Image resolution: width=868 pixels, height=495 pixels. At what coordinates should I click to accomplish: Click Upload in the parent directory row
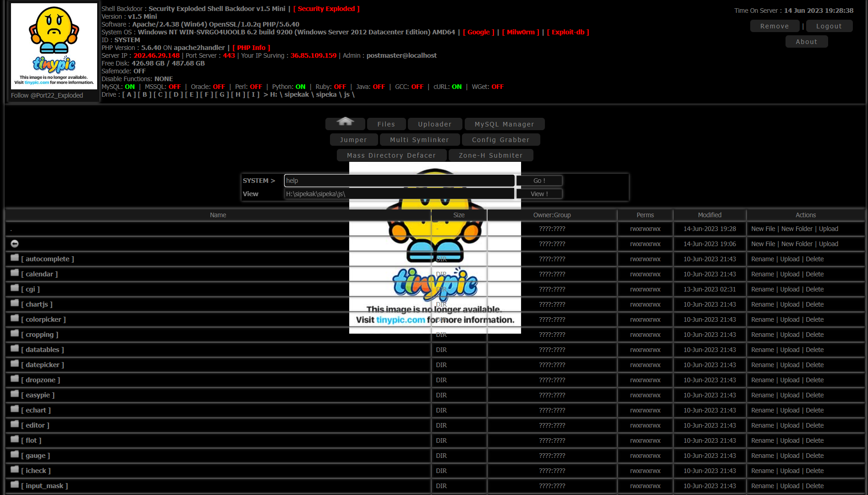829,244
